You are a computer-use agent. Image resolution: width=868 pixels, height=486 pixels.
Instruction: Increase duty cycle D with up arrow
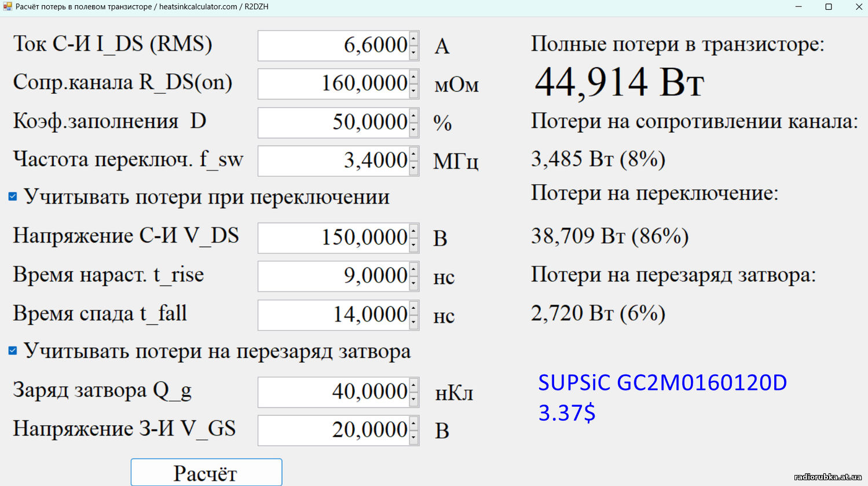(413, 116)
